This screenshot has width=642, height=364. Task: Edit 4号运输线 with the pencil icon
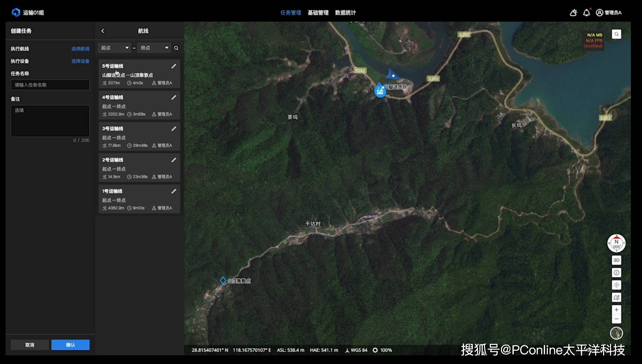coord(174,97)
